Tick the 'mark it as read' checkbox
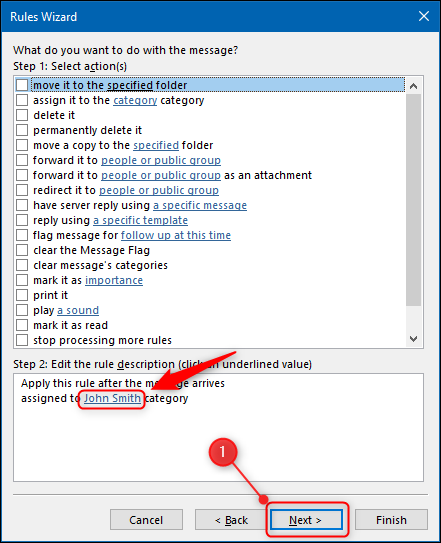Viewport: 441px width, 543px height. [x=22, y=325]
